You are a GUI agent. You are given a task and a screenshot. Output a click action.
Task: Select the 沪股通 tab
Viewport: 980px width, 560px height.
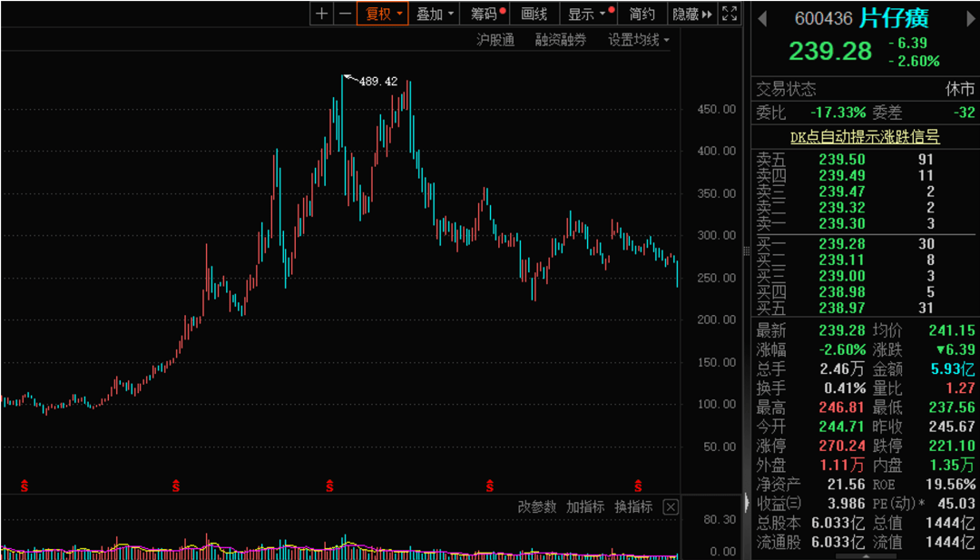495,40
